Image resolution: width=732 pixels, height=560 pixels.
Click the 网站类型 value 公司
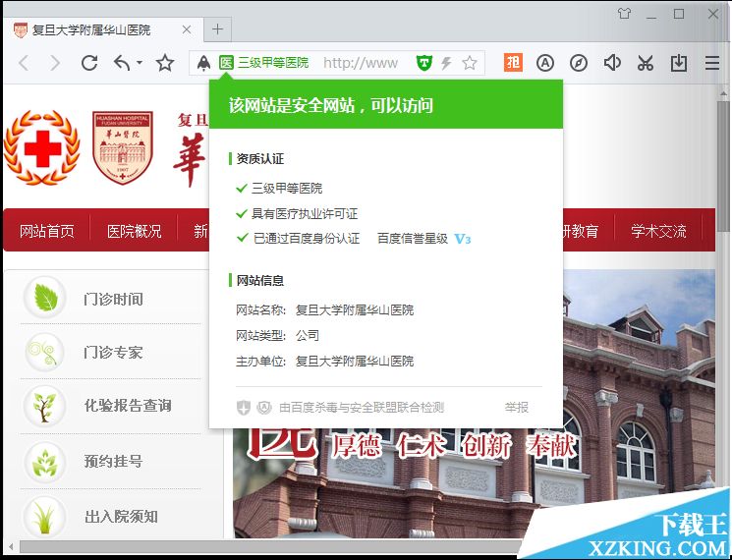(x=308, y=336)
